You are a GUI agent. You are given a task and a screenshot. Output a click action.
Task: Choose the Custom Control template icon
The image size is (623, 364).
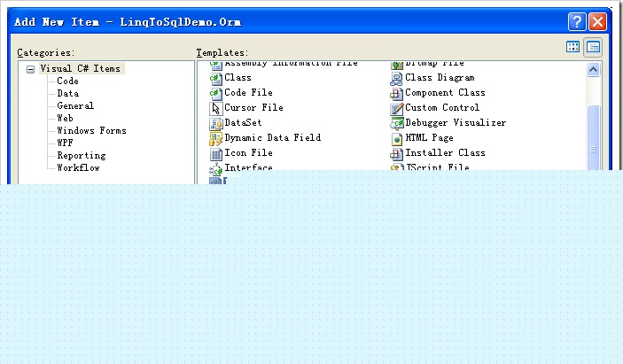pyautogui.click(x=396, y=108)
